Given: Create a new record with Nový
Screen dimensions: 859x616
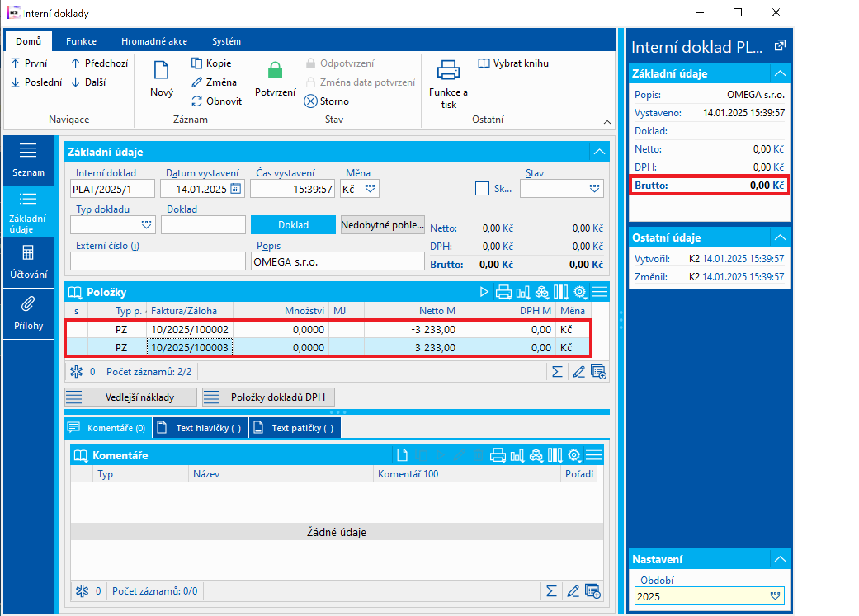Looking at the screenshot, I should pyautogui.click(x=161, y=78).
